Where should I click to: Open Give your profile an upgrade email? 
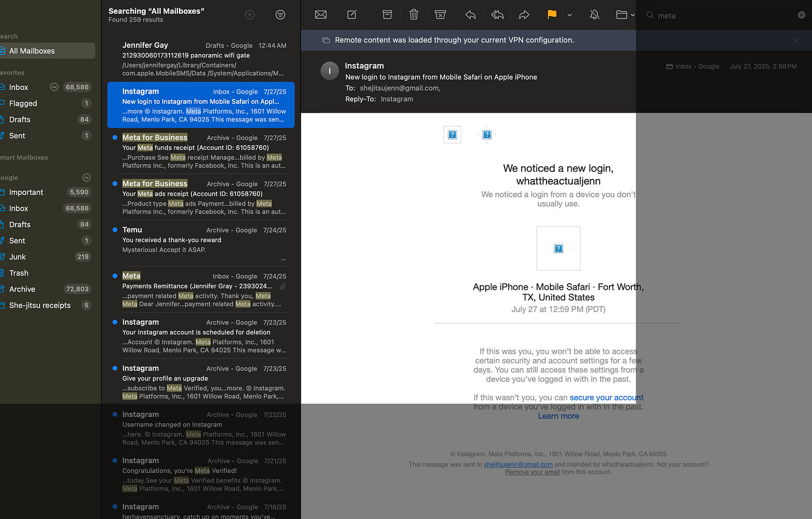click(201, 383)
